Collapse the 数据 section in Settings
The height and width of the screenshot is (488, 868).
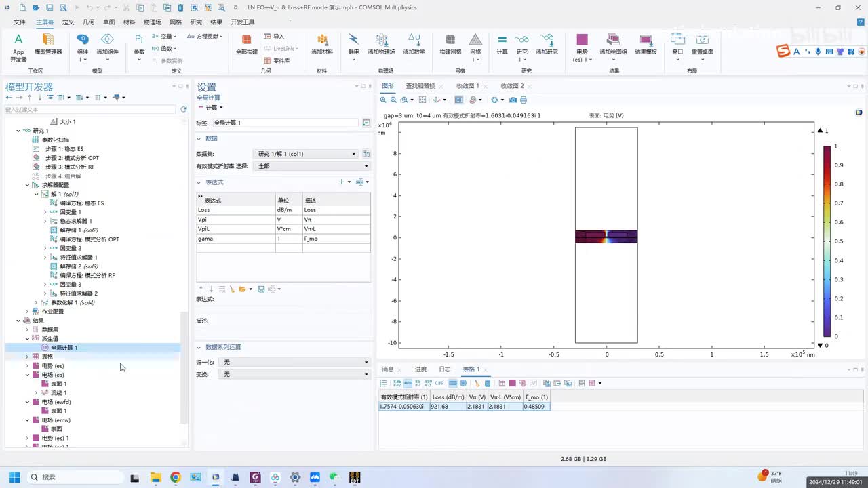pyautogui.click(x=200, y=138)
